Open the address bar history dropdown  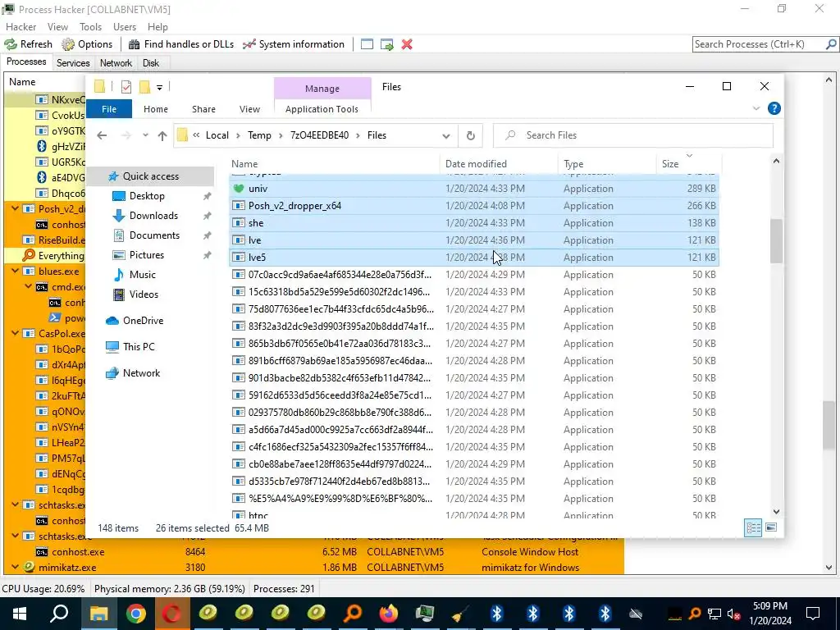[x=445, y=135]
